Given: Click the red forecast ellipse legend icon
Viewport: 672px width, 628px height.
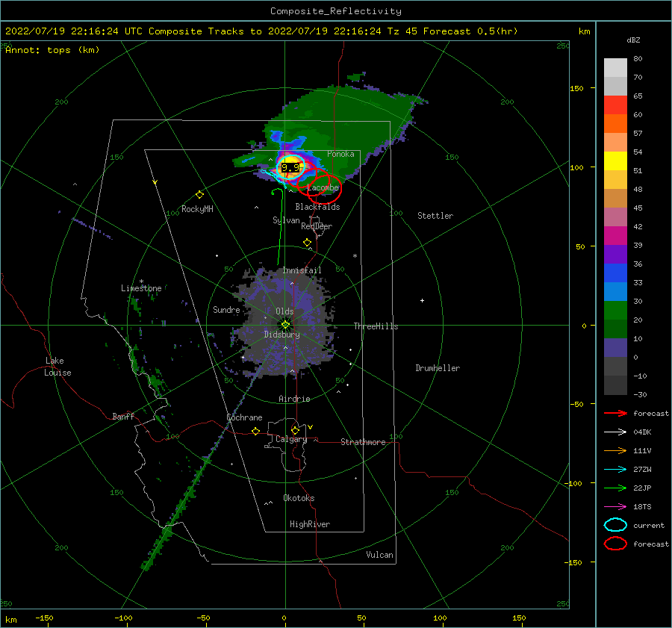Looking at the screenshot, I should click(615, 544).
